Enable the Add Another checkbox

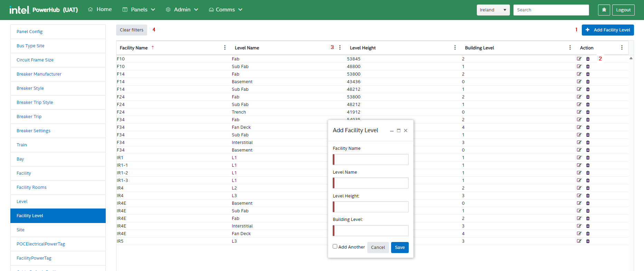335,246
